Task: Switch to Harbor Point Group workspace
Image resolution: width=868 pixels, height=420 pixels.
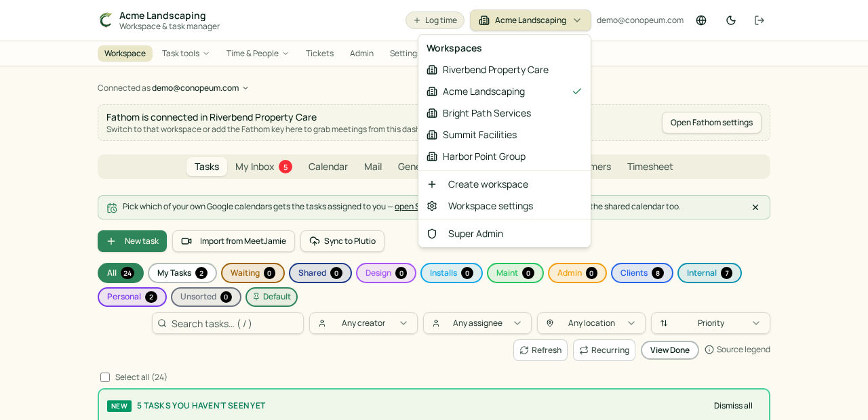Action: click(505, 156)
